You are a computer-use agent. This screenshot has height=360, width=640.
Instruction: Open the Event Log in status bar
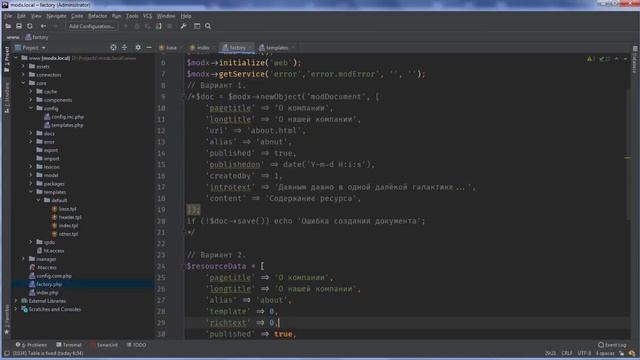click(612, 345)
